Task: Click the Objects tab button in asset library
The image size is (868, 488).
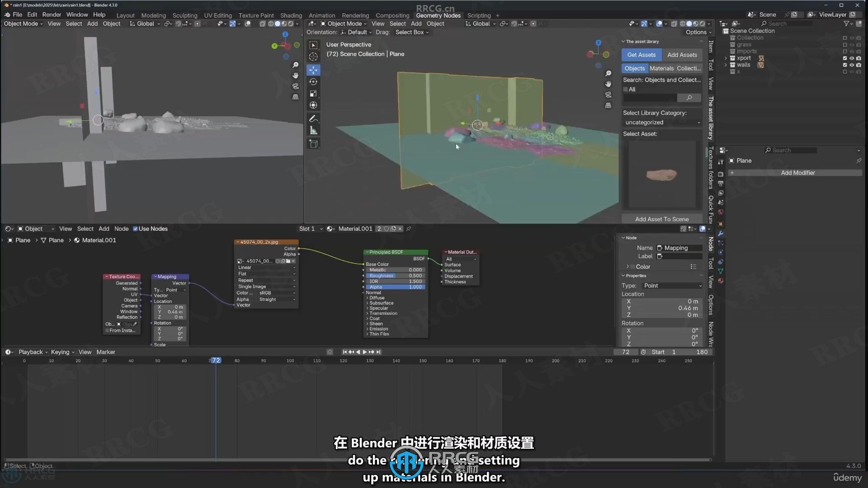Action: coord(635,69)
